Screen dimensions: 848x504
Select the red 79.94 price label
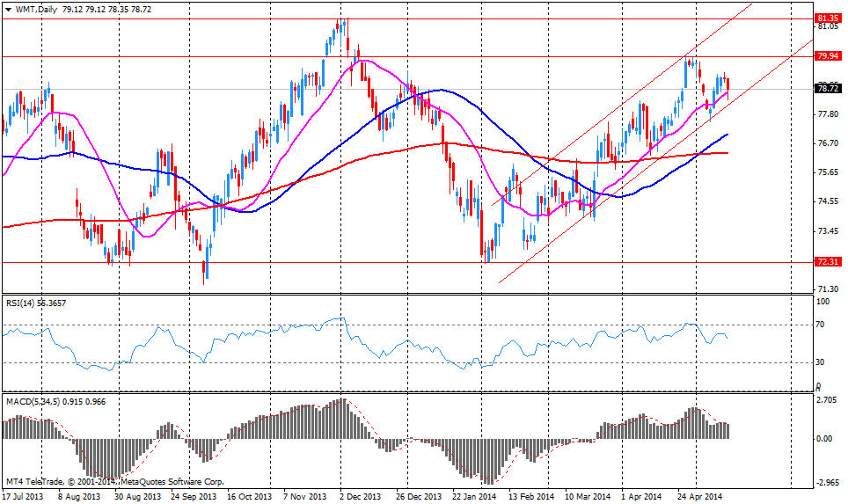[x=826, y=55]
